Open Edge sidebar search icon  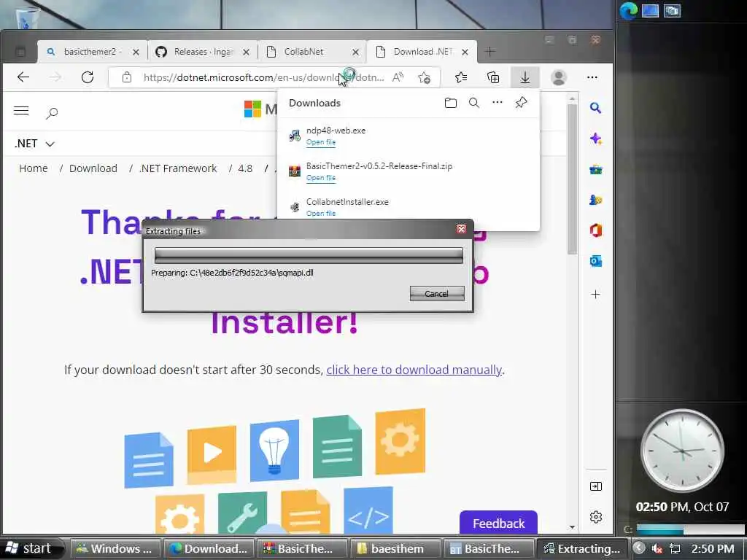(x=595, y=108)
